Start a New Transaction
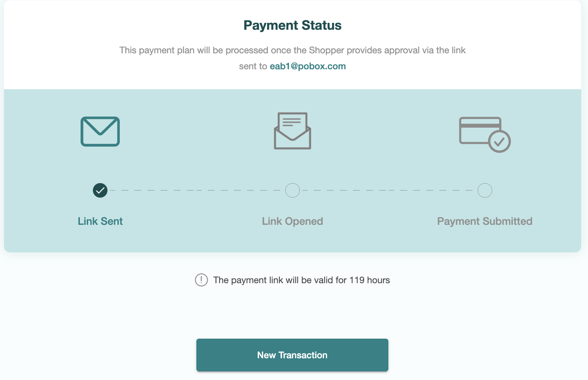 tap(292, 355)
